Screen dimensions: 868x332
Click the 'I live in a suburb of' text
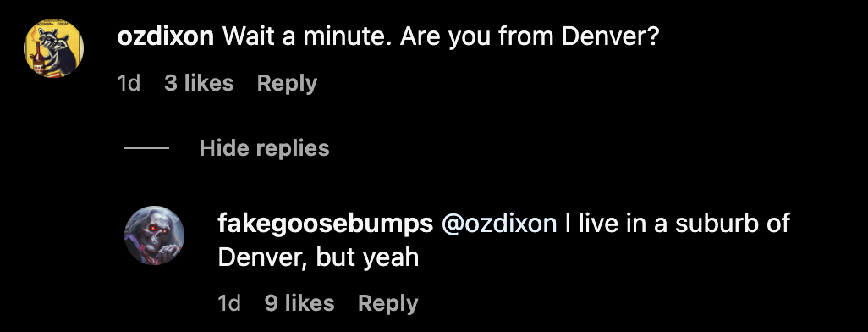(678, 224)
